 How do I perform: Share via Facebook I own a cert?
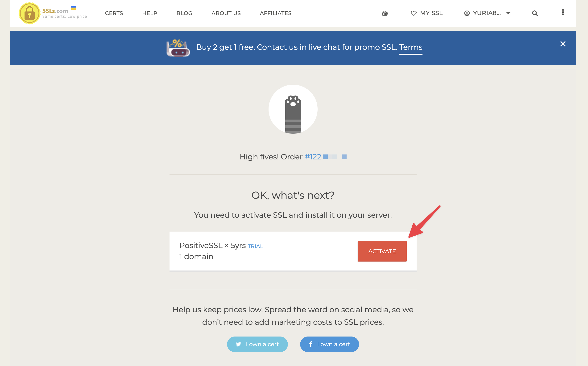click(330, 344)
